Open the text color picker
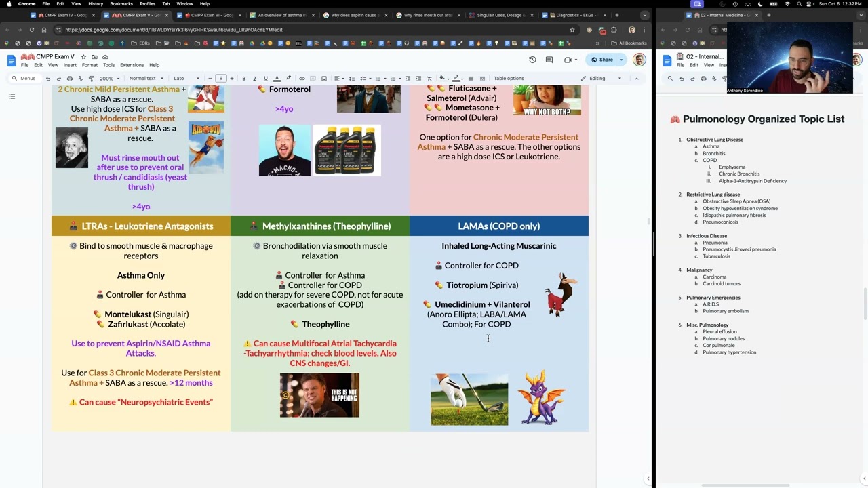Viewport: 868px width, 488px height. (277, 79)
